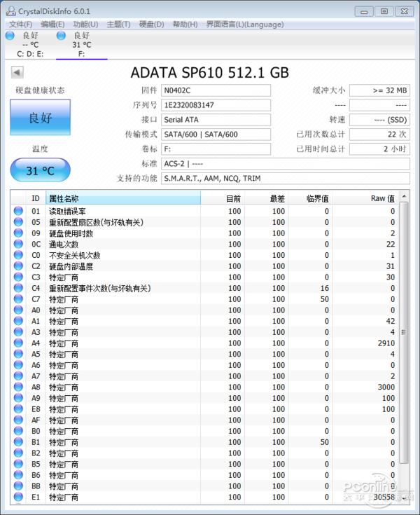The image size is (420, 515).
Task: Click Raw value 3000 in row A8
Action: point(386,387)
